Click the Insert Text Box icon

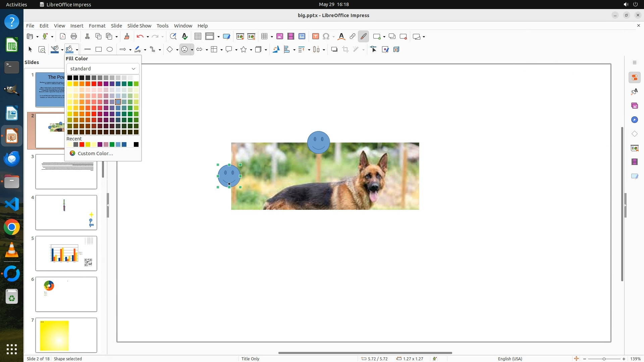coord(315,37)
